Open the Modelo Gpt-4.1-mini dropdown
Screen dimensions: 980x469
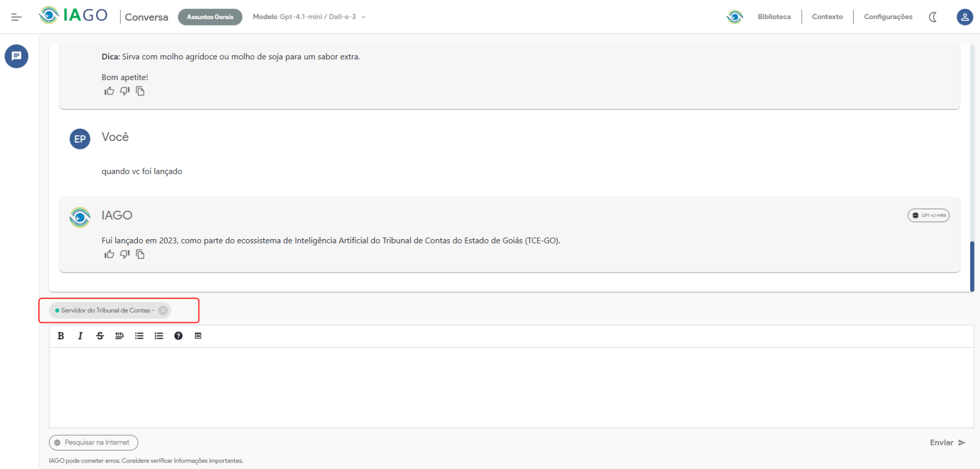309,17
